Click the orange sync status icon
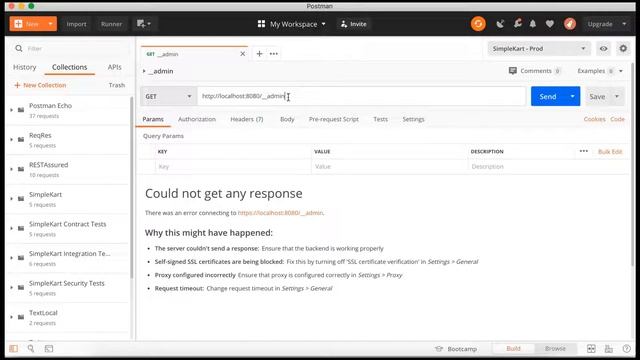Viewport: 640px width, 360px height. click(x=478, y=24)
